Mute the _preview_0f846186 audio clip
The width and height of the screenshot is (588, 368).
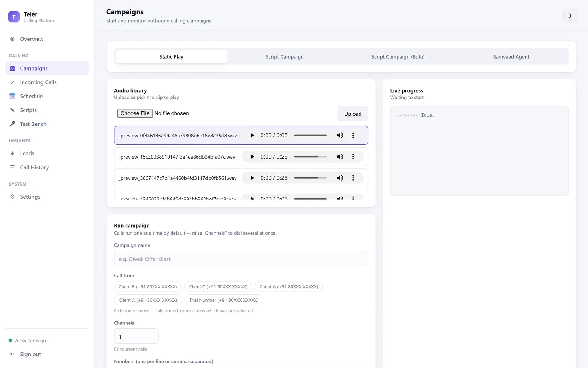click(x=340, y=135)
